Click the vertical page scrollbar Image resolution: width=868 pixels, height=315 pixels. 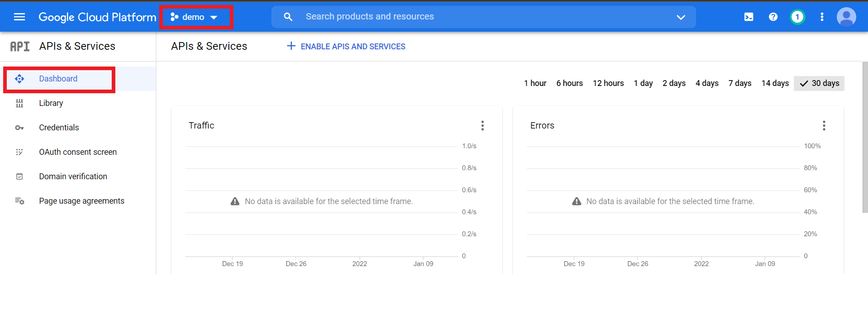(865, 137)
